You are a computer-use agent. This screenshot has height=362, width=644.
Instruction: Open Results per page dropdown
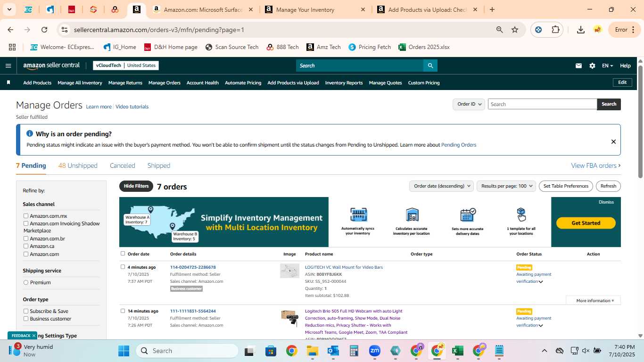tap(506, 186)
